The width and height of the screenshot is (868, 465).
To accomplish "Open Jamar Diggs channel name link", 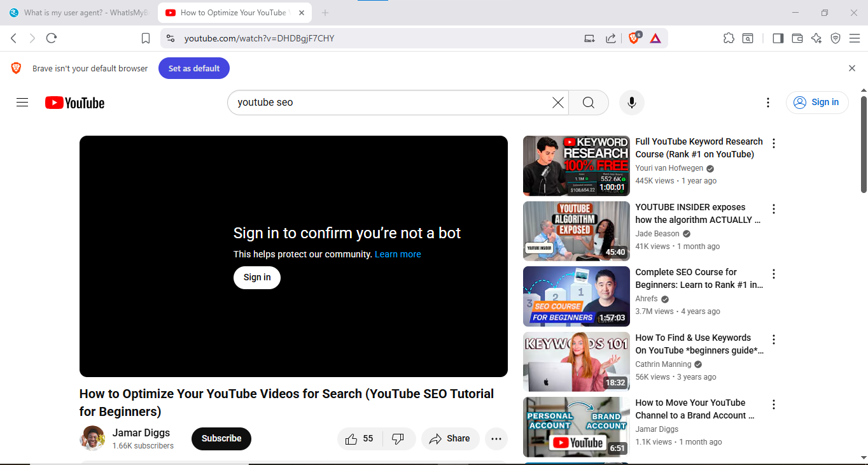I will pos(141,433).
